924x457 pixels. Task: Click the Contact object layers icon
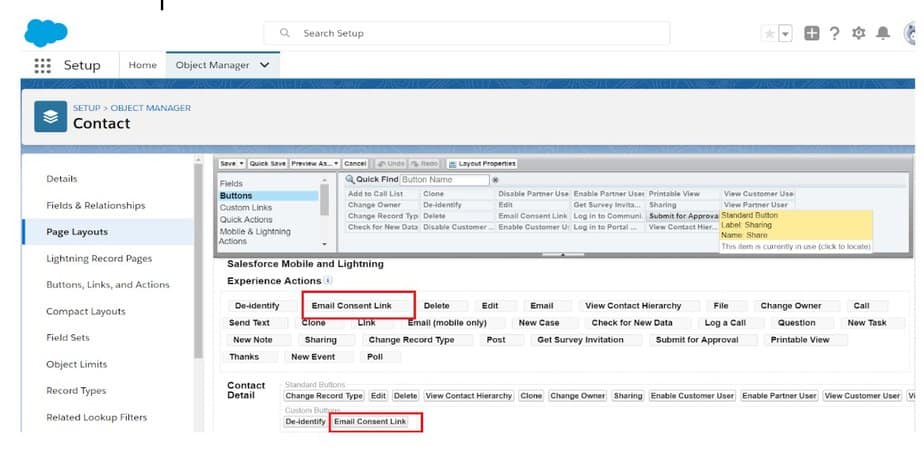50,116
